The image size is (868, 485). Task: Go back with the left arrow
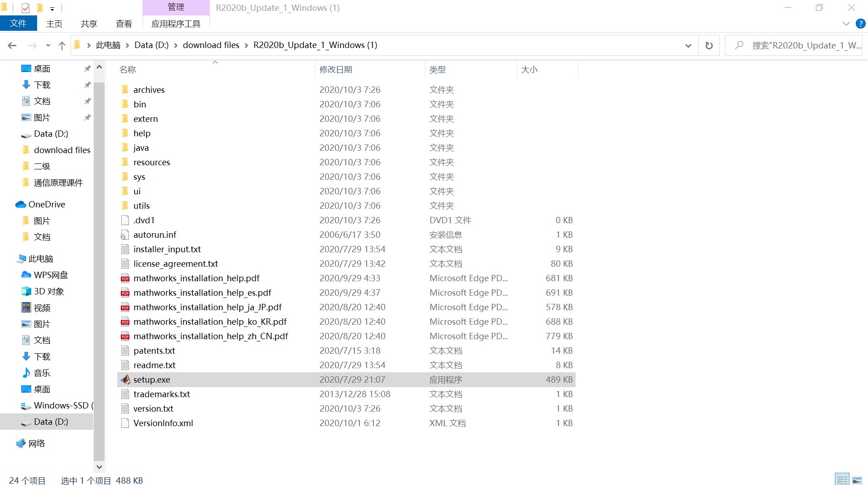pyautogui.click(x=12, y=45)
